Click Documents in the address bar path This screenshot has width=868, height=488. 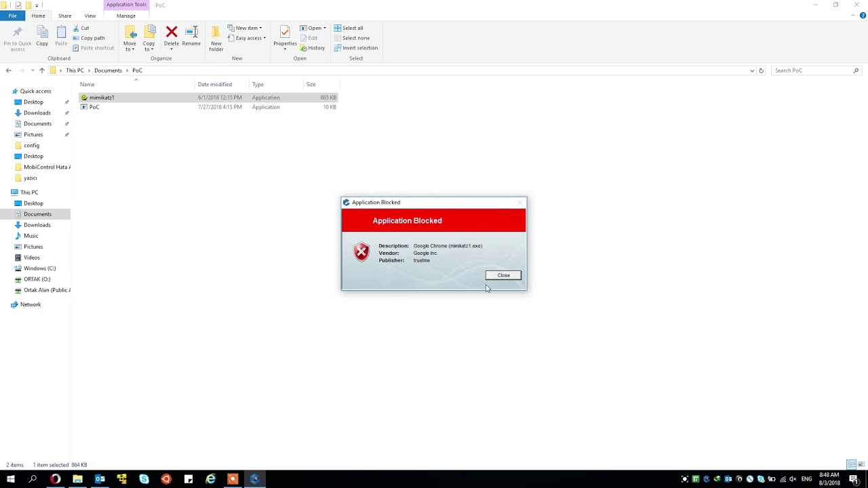[x=108, y=70]
